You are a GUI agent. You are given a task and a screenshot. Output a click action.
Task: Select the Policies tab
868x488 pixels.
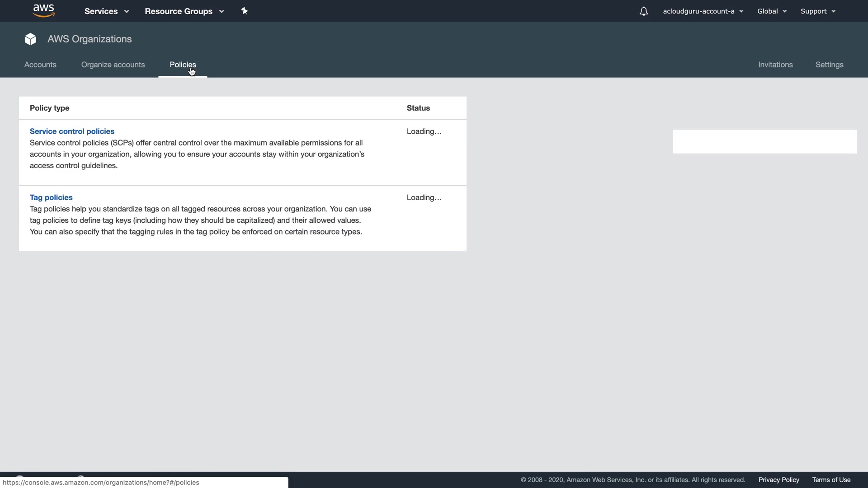pyautogui.click(x=183, y=65)
